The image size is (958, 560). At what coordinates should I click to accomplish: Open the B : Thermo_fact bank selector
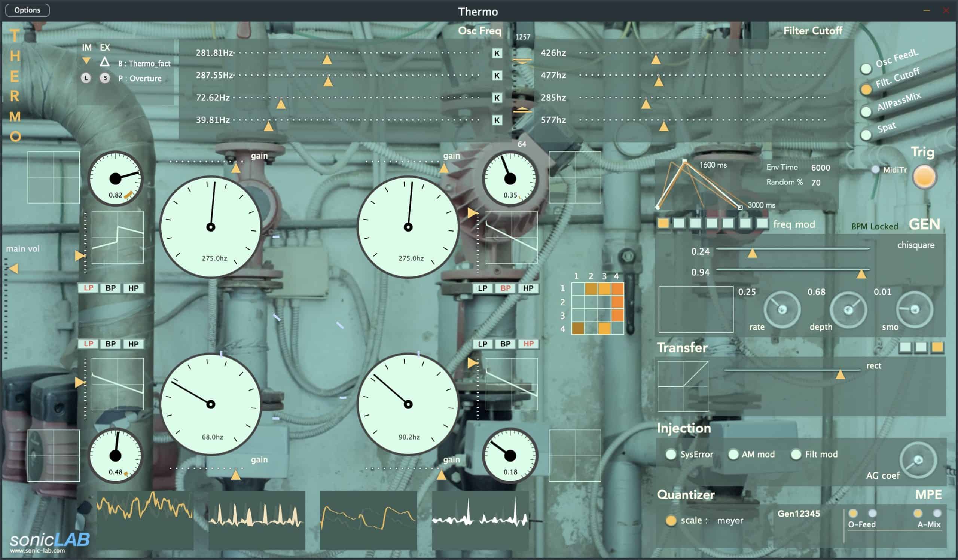(144, 64)
